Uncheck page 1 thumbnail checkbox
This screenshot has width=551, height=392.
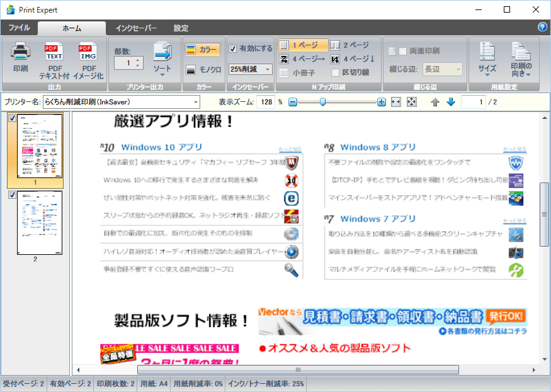click(12, 118)
